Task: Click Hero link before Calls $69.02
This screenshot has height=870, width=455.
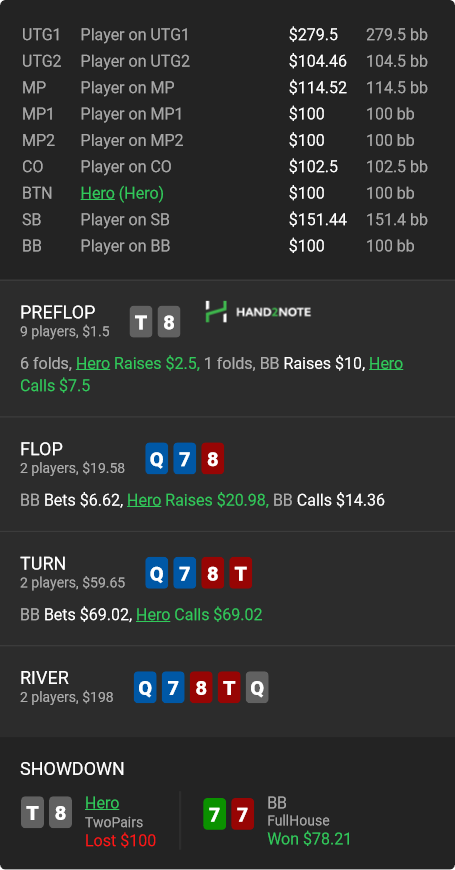Action: [153, 615]
